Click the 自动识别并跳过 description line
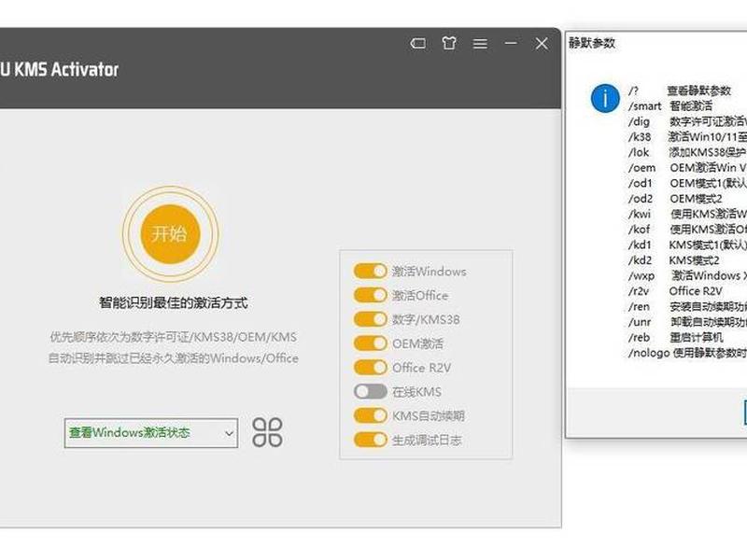Screen dimensions: 747x560 coord(174,358)
